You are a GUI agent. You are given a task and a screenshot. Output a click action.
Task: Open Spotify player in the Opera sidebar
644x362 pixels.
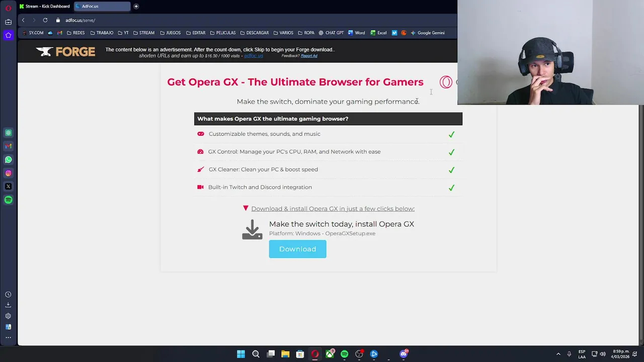click(x=8, y=200)
